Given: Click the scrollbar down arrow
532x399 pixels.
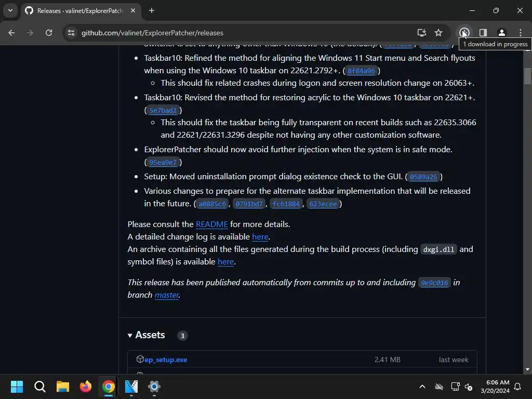Looking at the screenshot, I should (x=527, y=369).
